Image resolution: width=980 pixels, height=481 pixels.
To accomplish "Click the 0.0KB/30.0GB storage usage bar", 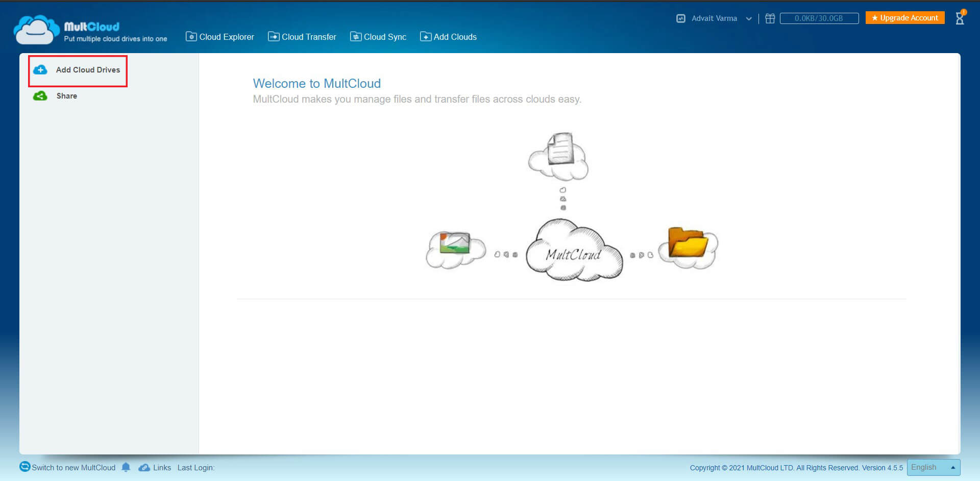I will (819, 18).
